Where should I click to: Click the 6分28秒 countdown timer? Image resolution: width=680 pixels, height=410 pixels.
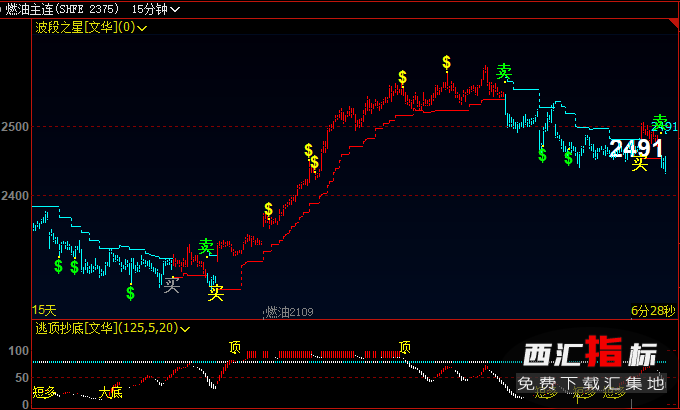pos(652,310)
